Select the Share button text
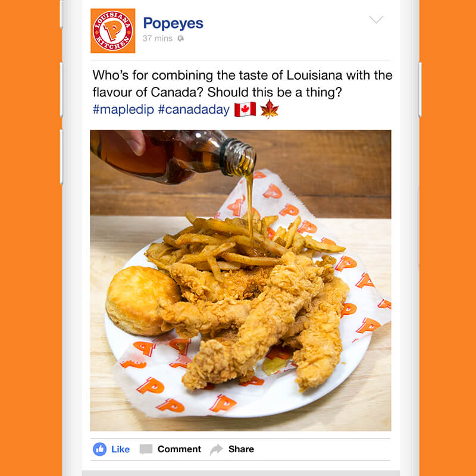The image size is (476, 476). tap(241, 449)
